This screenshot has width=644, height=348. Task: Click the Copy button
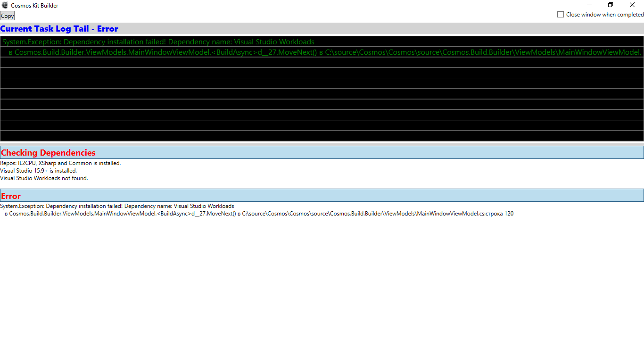point(7,16)
